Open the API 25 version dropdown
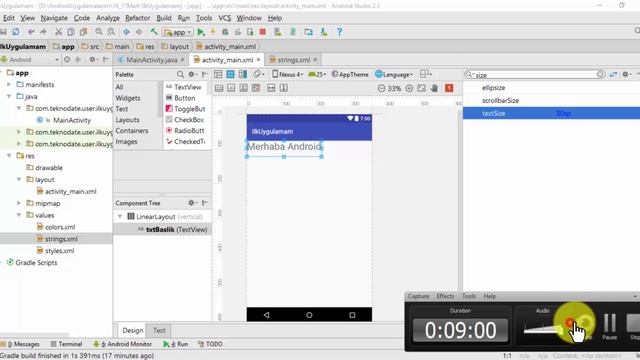This screenshot has height=360, width=640. 317,74
